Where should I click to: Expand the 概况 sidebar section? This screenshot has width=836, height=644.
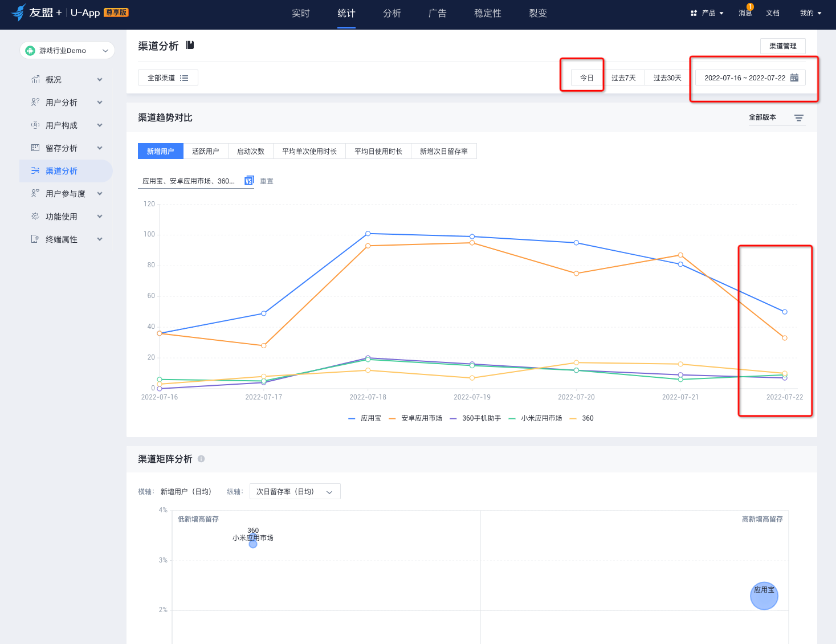(100, 80)
